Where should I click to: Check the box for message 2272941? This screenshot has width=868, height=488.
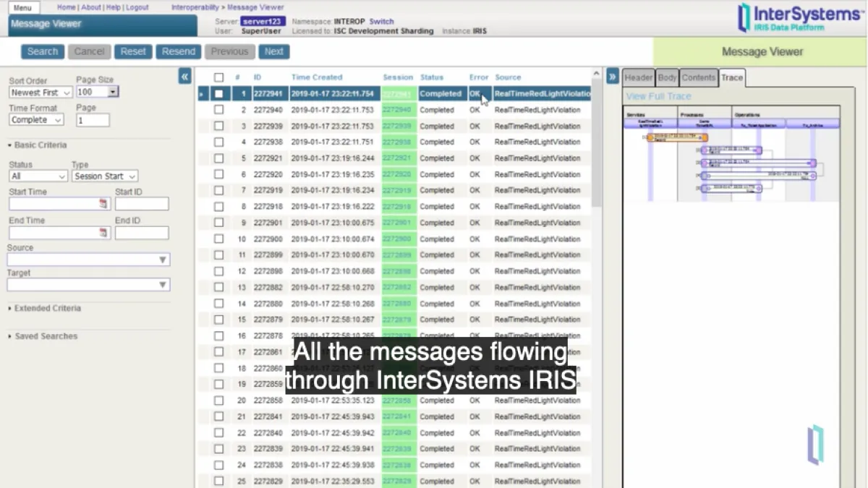click(x=218, y=94)
